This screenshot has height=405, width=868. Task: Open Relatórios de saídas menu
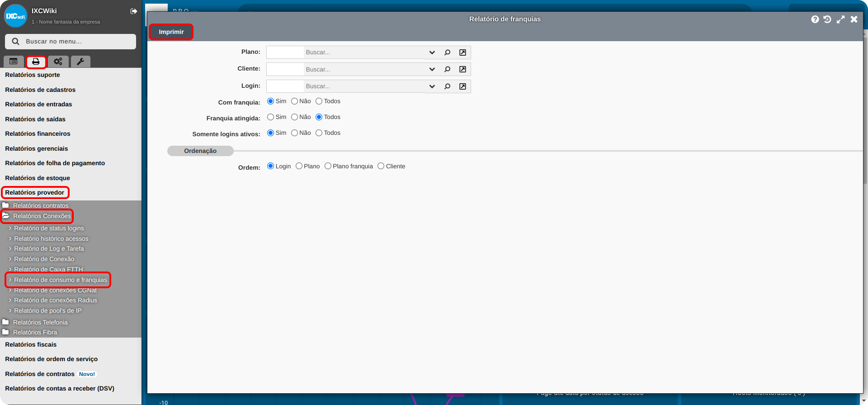coord(35,119)
